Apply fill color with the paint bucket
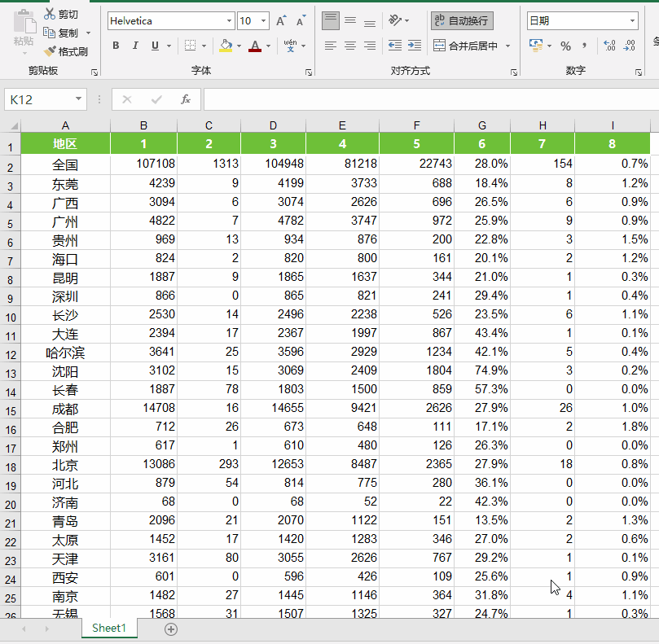This screenshot has width=659, height=644. pyautogui.click(x=226, y=46)
